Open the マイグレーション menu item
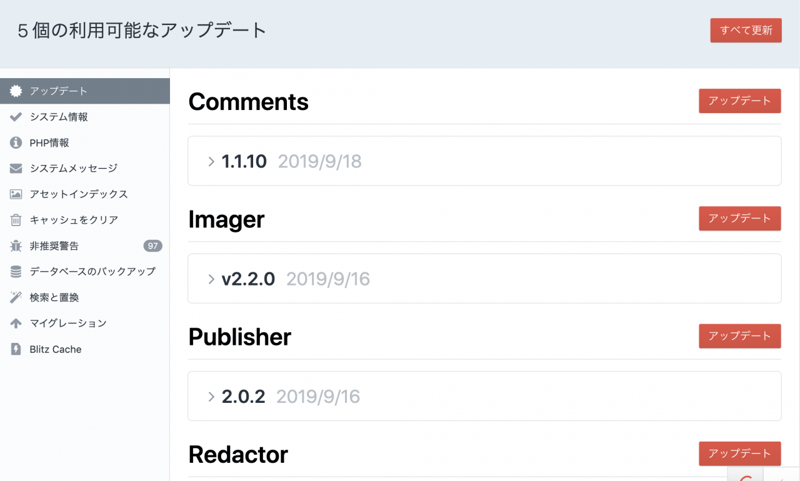The image size is (800, 481). [x=68, y=324]
